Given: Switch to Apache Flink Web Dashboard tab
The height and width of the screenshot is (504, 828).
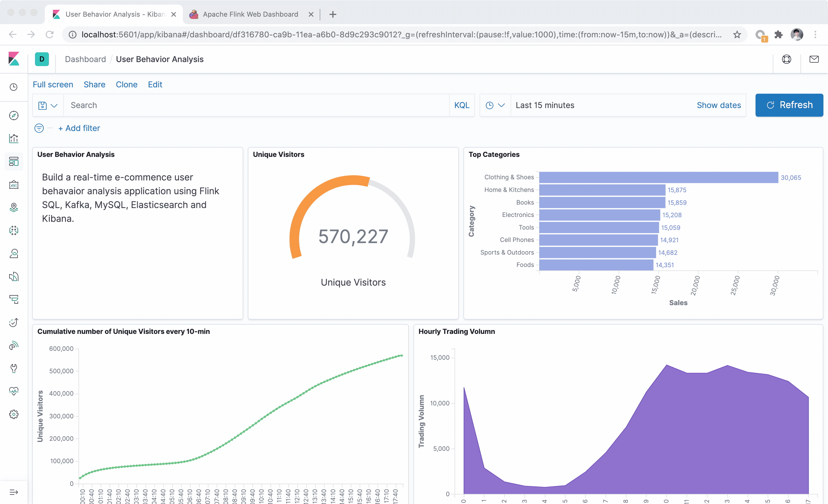Looking at the screenshot, I should pyautogui.click(x=250, y=14).
